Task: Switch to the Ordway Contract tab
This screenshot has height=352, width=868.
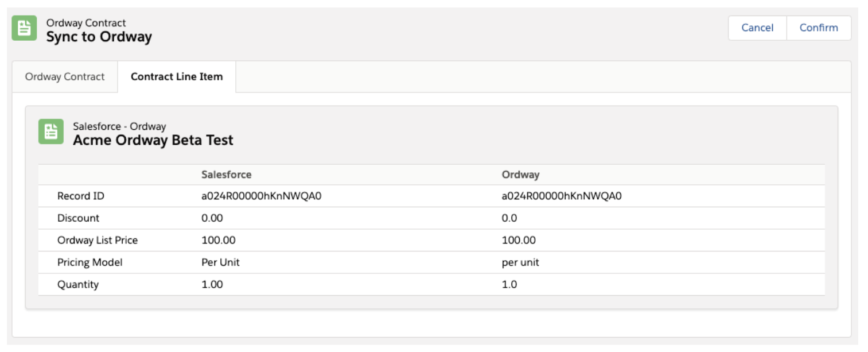Action: 65,76
